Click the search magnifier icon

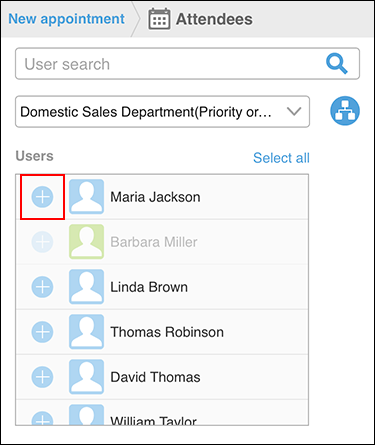coord(337,64)
